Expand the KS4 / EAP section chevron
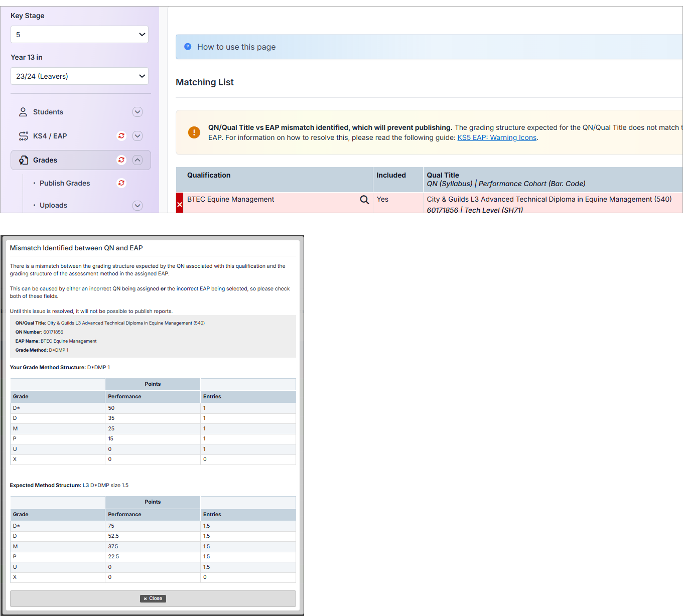683x616 pixels. point(138,136)
